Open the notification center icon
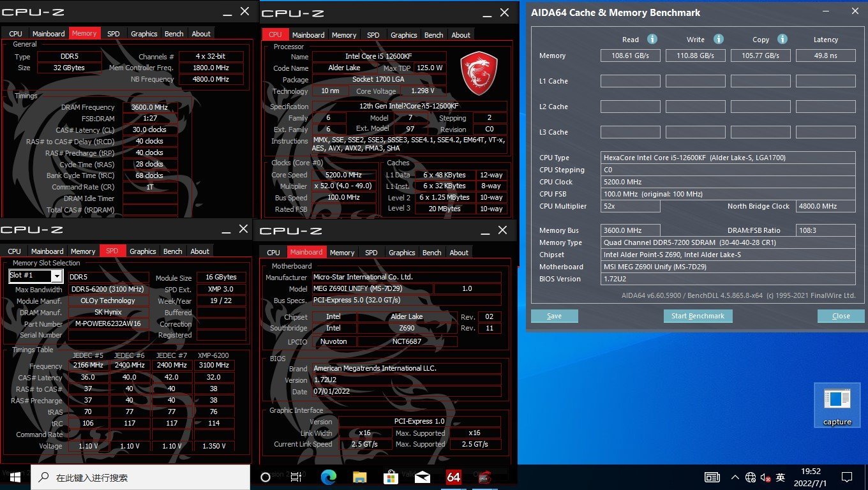 (847, 477)
